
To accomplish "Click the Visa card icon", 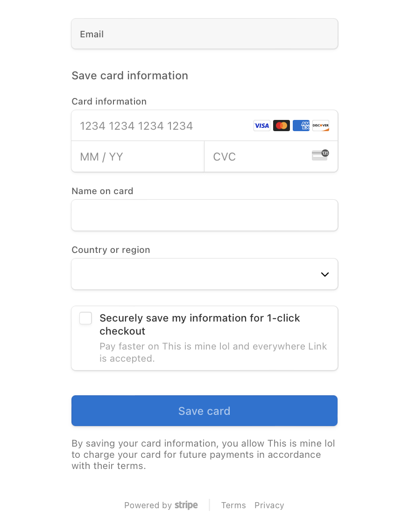I will 261,125.
